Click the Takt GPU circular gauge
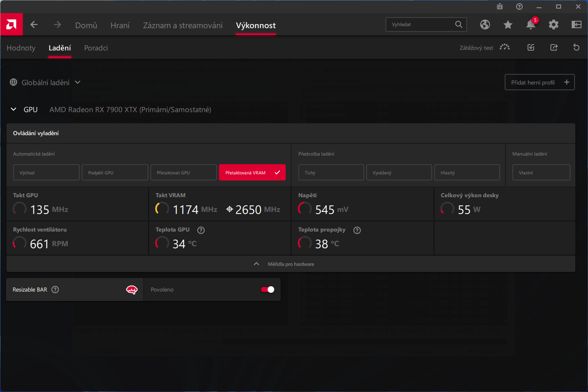 (x=20, y=208)
